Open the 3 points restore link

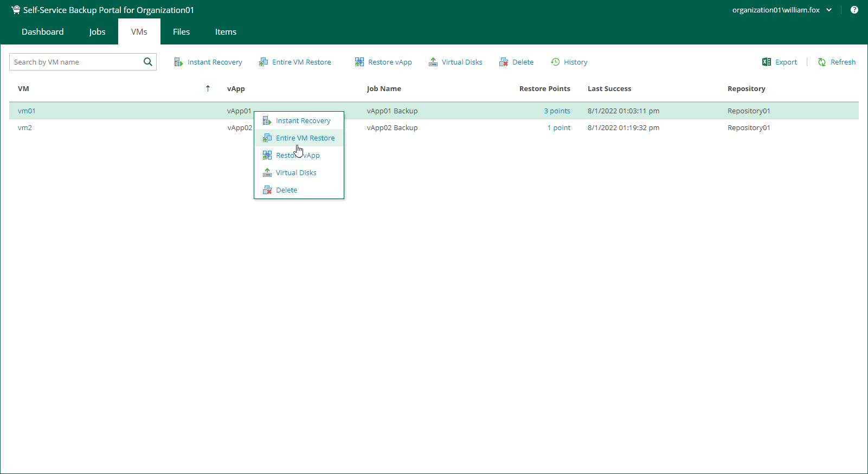click(557, 111)
